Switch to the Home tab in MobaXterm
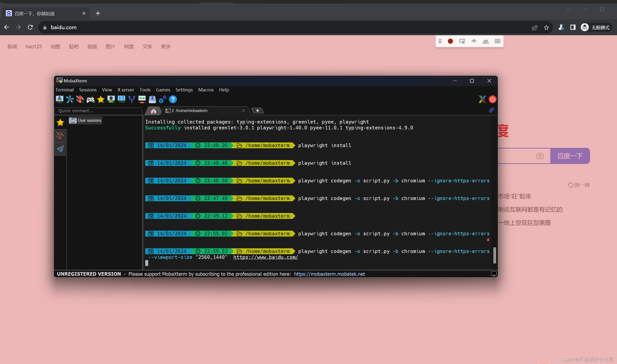The height and width of the screenshot is (364, 617). (153, 111)
